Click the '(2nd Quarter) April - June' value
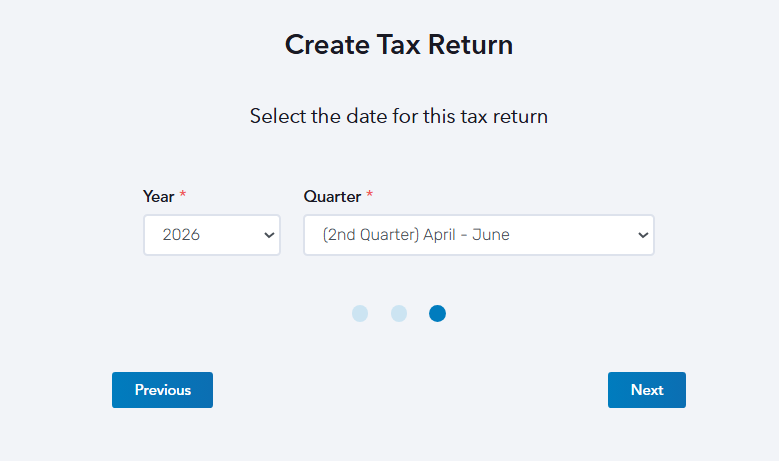Screen dimensions: 779x461 tap(416, 235)
